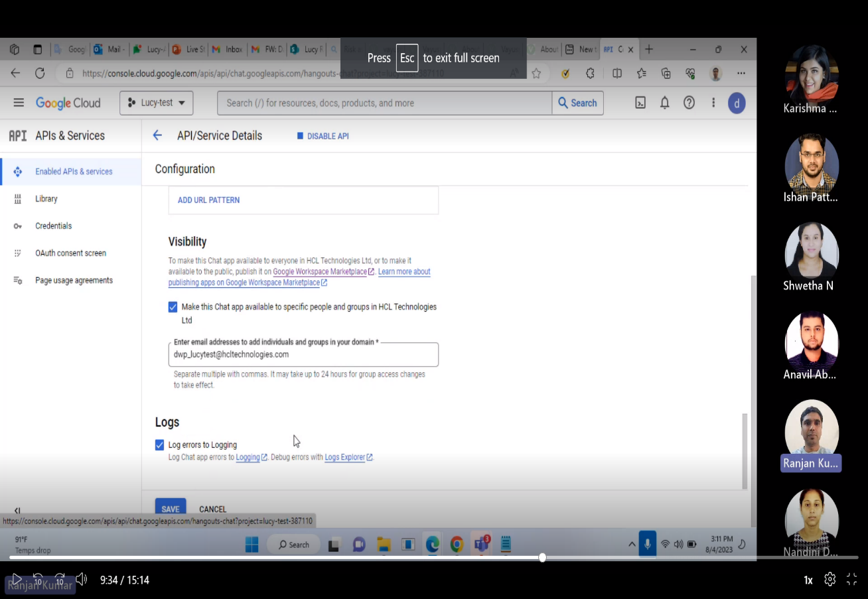Click the email addresses input field
This screenshot has width=868, height=599.
(303, 354)
